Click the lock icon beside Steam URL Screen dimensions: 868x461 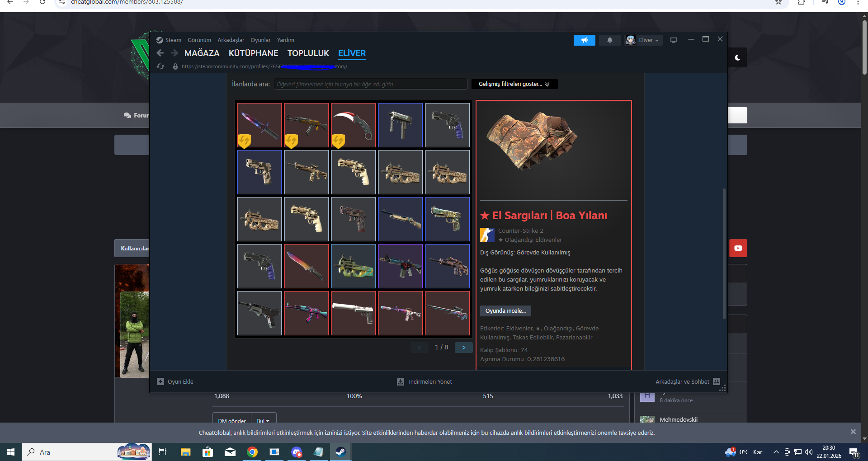tap(175, 66)
